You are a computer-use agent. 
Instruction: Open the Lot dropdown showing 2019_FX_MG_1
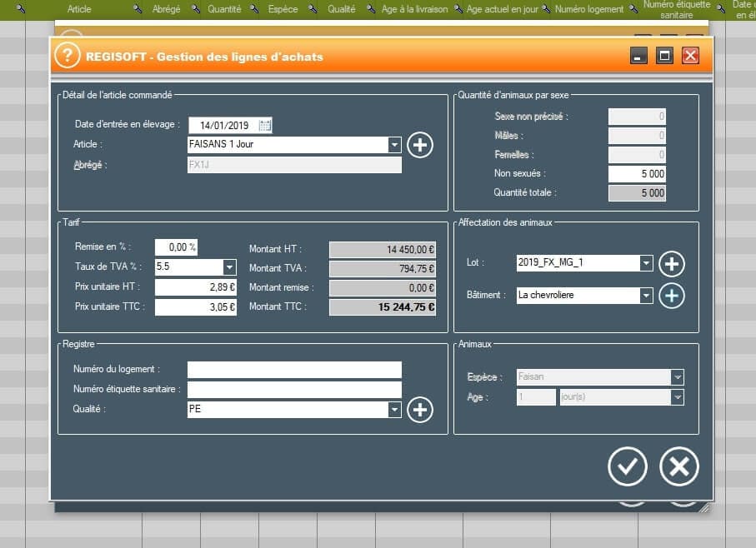(x=645, y=262)
